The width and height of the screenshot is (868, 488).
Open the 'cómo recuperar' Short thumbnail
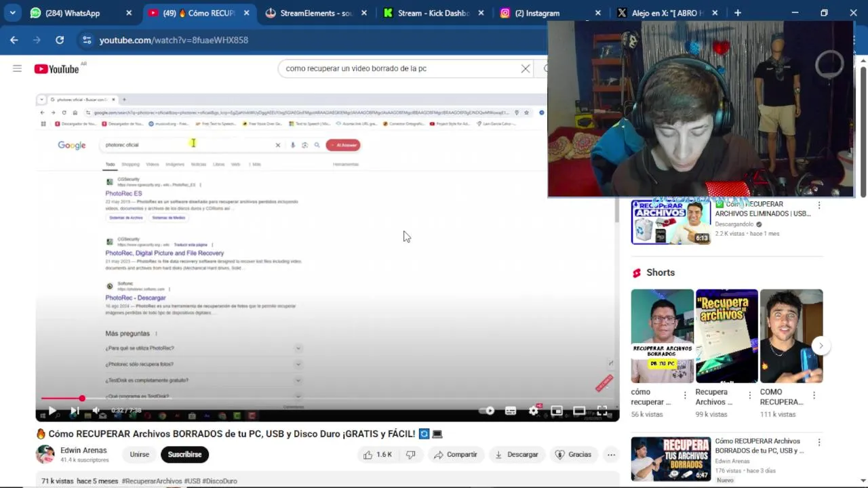663,336
